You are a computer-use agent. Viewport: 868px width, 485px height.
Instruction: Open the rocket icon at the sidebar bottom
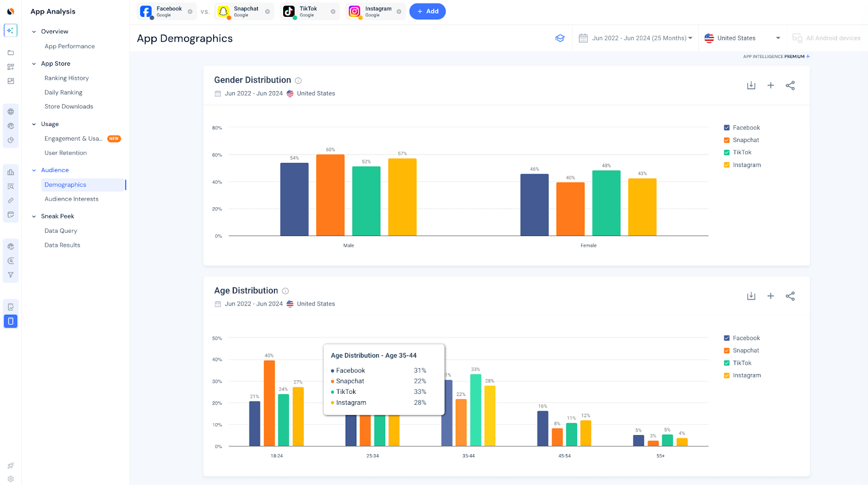pyautogui.click(x=10, y=465)
